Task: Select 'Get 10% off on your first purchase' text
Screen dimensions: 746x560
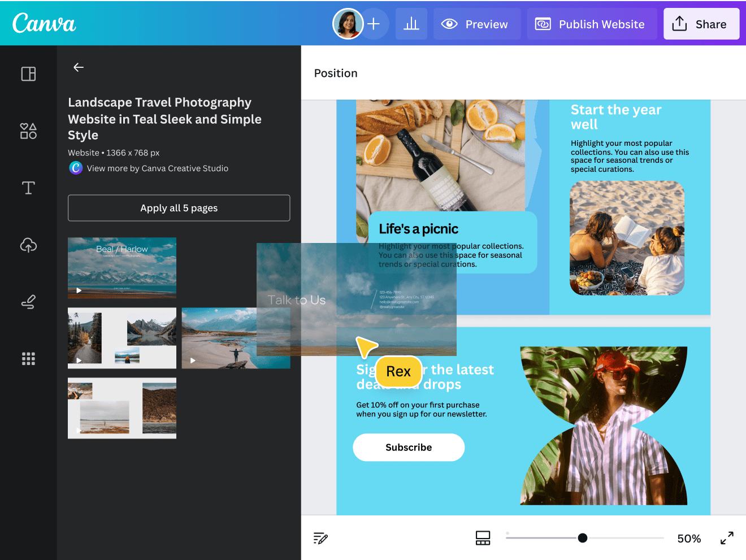Action: (x=422, y=410)
